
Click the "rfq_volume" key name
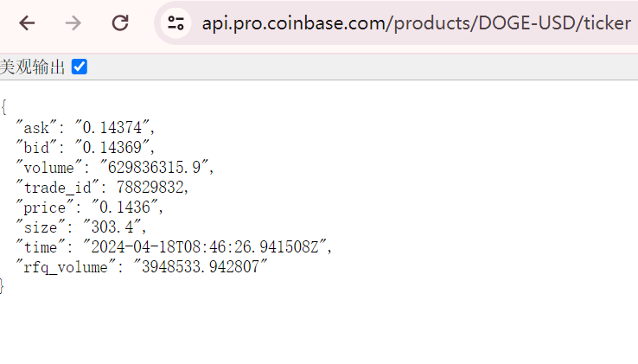pyautogui.click(x=66, y=267)
